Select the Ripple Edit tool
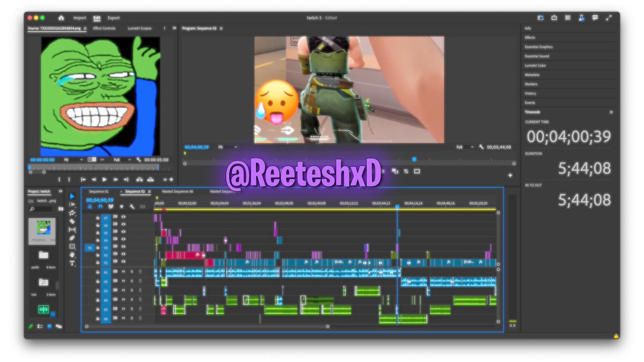Image resolution: width=644 pixels, height=362 pixels. click(72, 213)
